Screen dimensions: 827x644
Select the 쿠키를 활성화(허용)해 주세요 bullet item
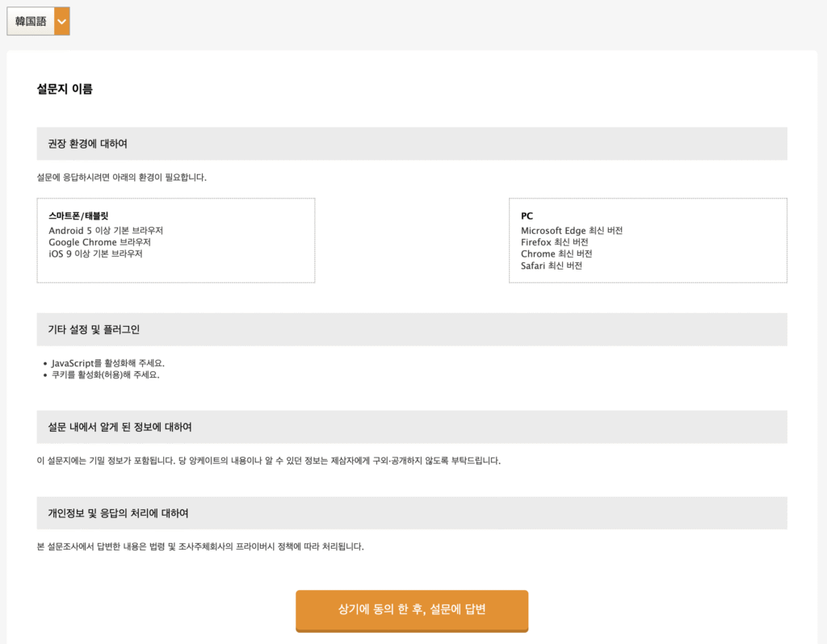point(105,374)
